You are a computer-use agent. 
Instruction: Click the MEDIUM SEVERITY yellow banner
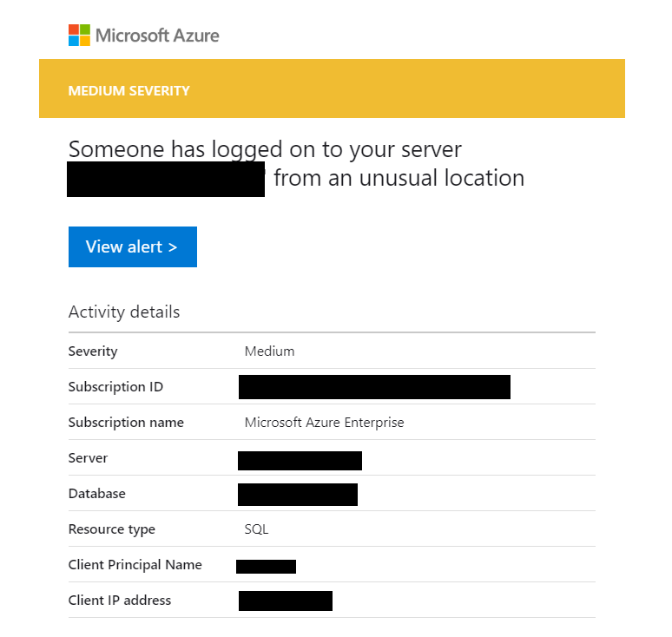332,89
